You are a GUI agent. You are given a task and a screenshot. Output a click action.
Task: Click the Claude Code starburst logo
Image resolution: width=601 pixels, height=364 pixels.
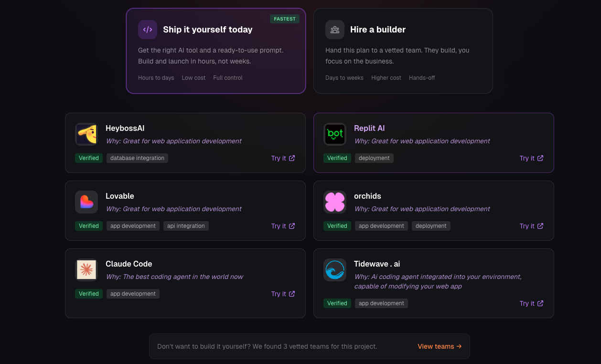click(x=86, y=270)
